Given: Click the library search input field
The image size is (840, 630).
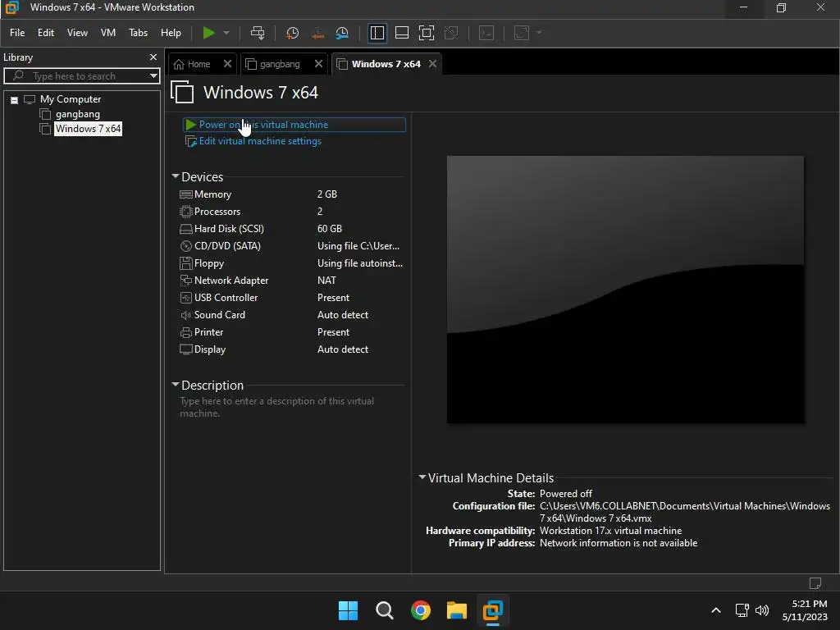Looking at the screenshot, I should tap(76, 76).
